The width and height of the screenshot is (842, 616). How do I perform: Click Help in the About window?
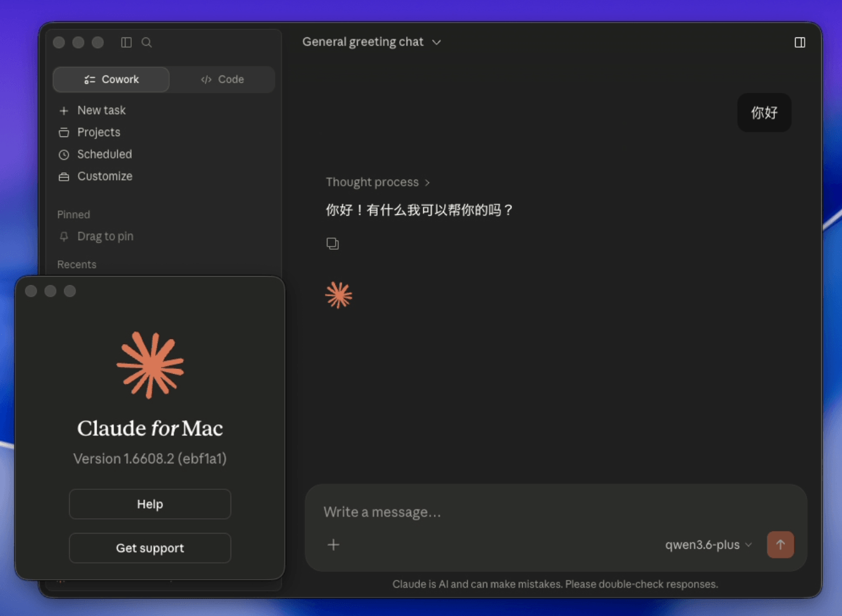click(x=150, y=504)
